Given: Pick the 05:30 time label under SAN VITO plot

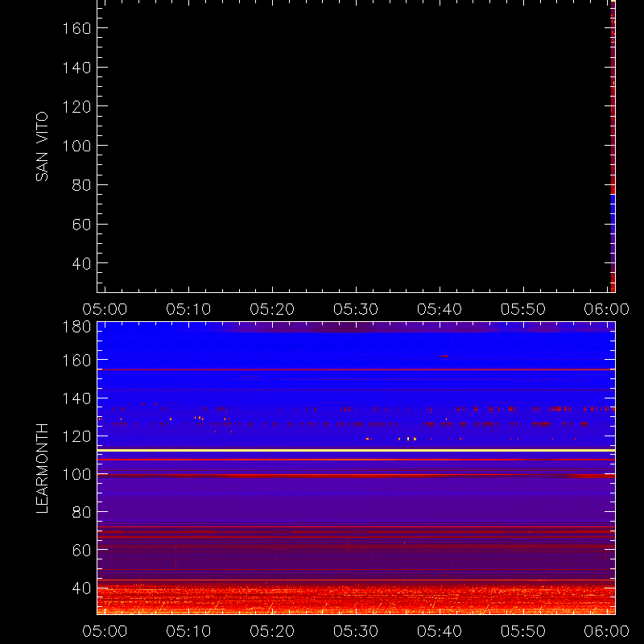Looking at the screenshot, I should pyautogui.click(x=356, y=309).
